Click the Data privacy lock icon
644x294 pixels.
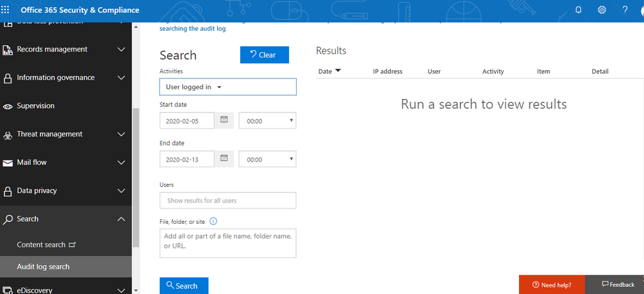point(7,192)
